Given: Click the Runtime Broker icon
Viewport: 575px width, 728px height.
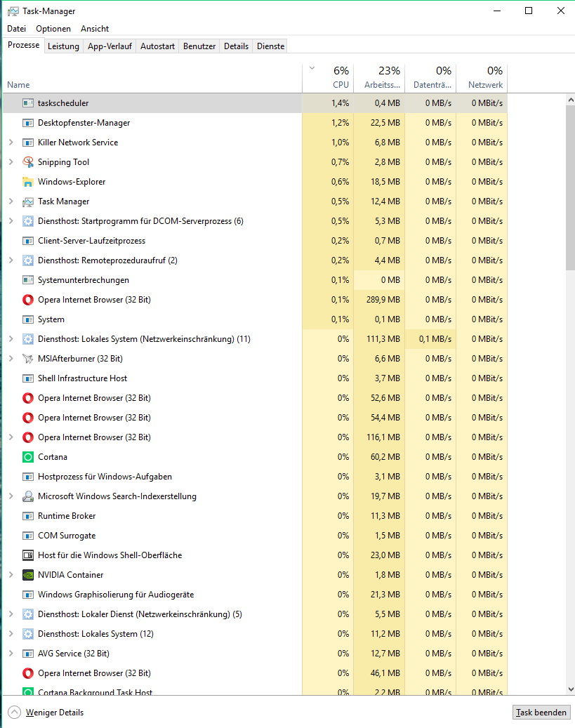Looking at the screenshot, I should point(28,516).
